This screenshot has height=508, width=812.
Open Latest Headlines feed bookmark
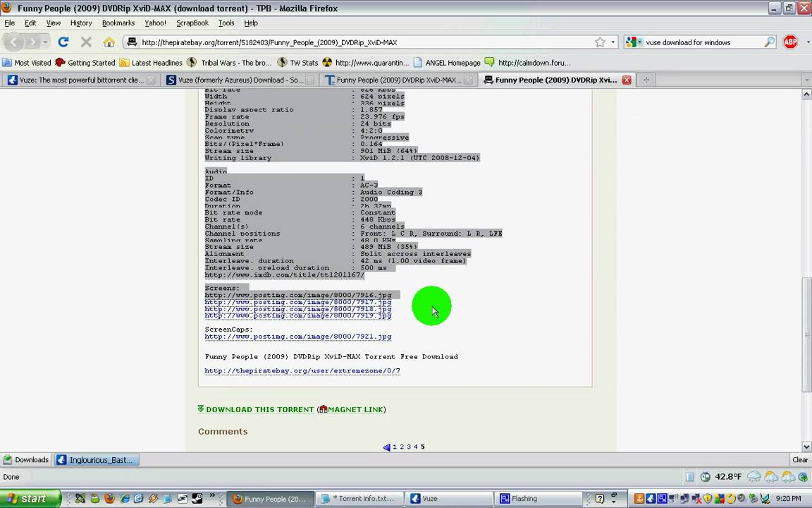[x=151, y=63]
